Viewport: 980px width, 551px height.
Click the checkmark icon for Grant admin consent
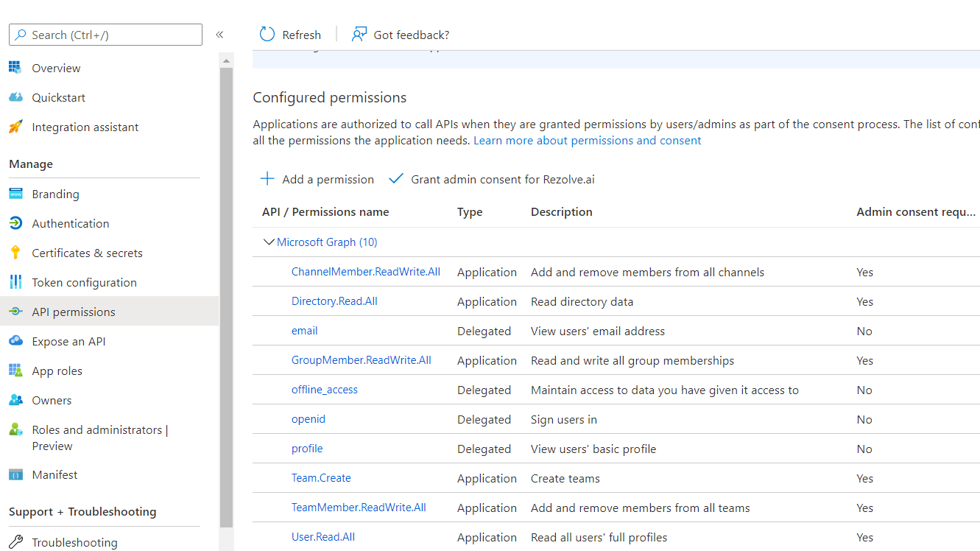coord(396,178)
